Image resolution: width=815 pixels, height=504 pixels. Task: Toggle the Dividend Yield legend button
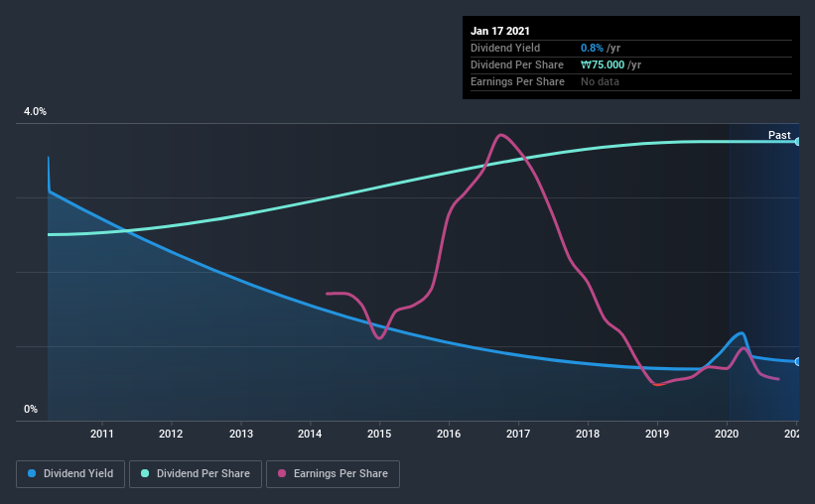[x=70, y=474]
